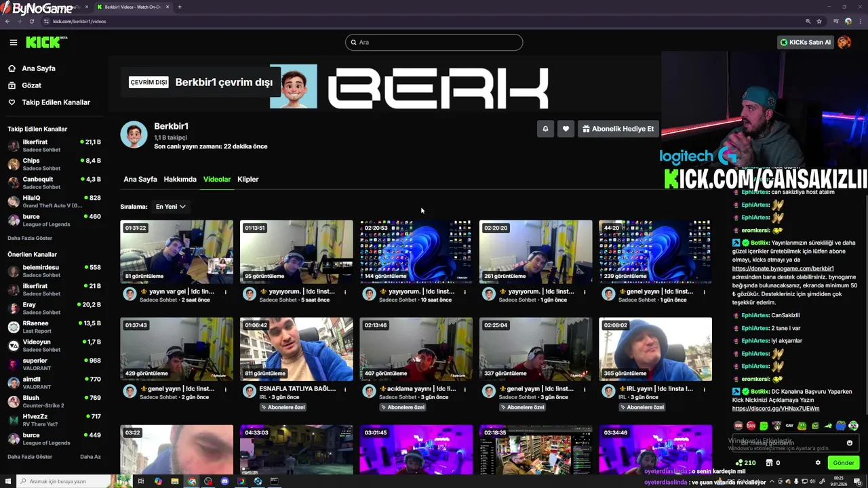Screen dimensions: 868x488
Task: Insert the GAY emote in chat
Action: [789, 426]
